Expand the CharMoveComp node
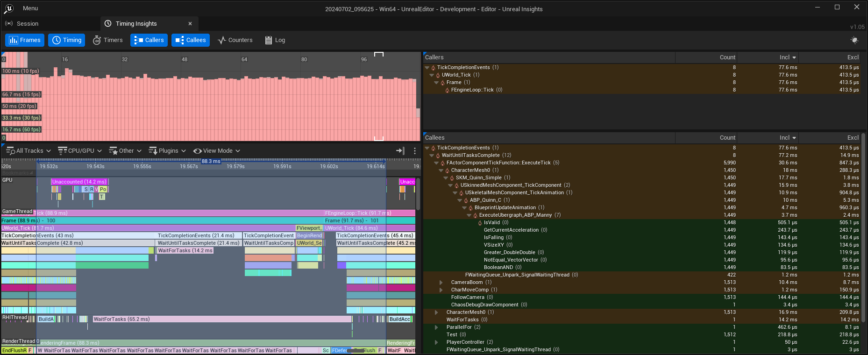The width and height of the screenshot is (868, 355). 441,290
